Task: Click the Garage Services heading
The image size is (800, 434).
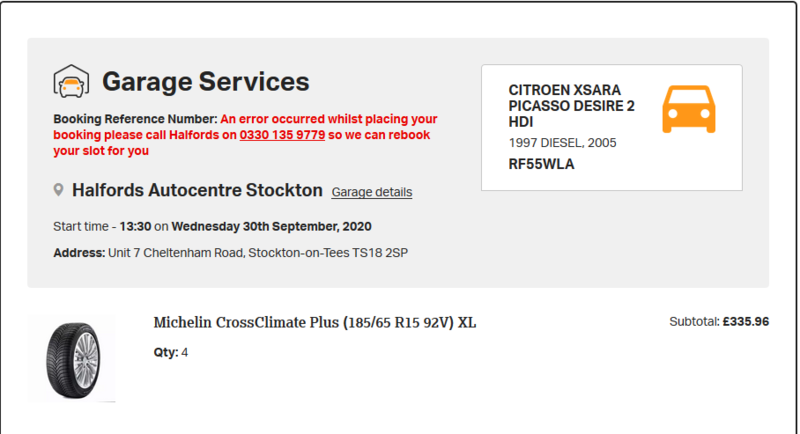Action: point(206,82)
